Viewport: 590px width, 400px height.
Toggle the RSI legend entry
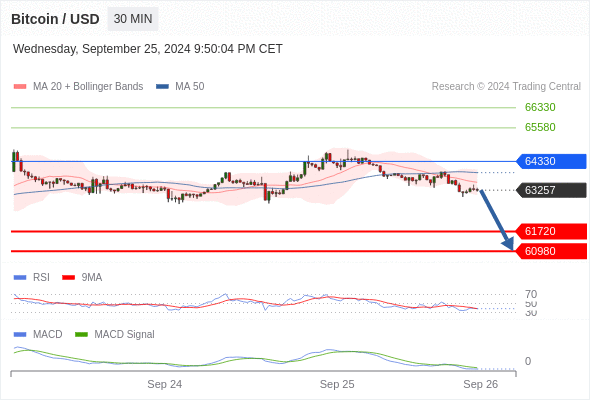32,277
